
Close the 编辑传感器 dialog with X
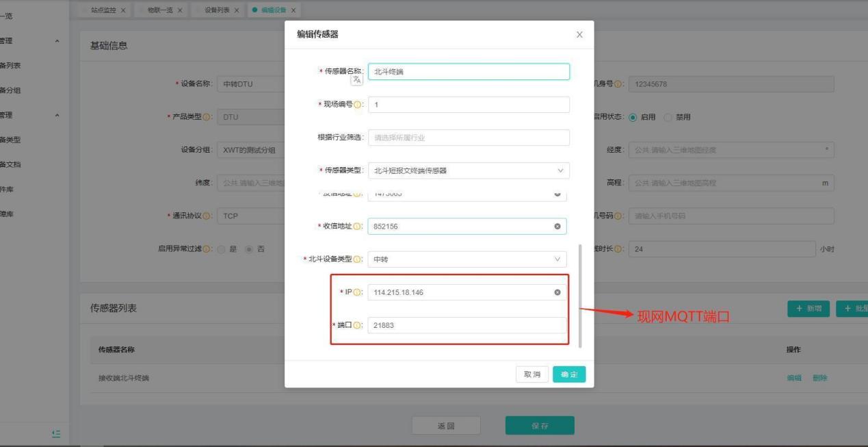click(579, 35)
